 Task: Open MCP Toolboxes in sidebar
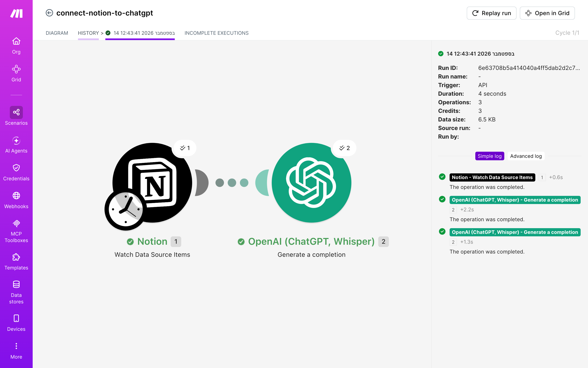coord(16,231)
